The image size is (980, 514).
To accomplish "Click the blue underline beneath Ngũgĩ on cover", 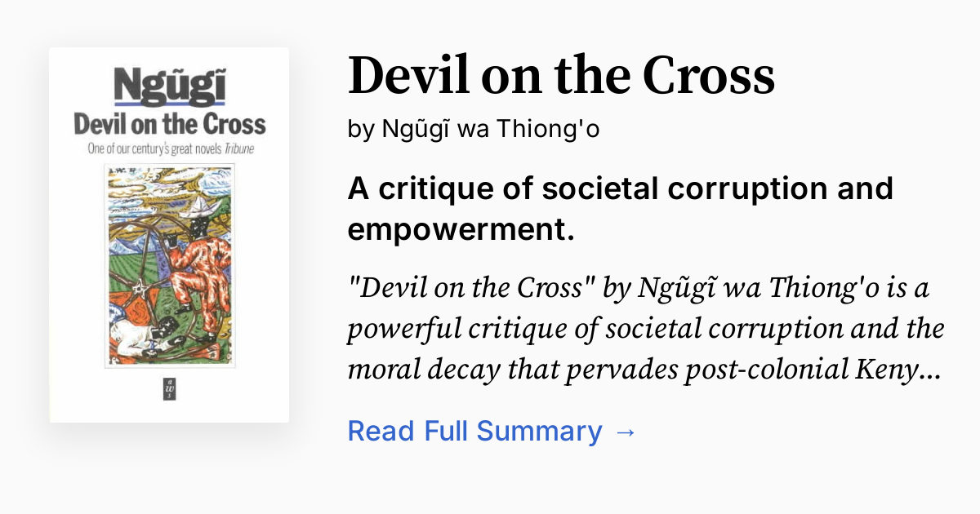I will pos(169,104).
